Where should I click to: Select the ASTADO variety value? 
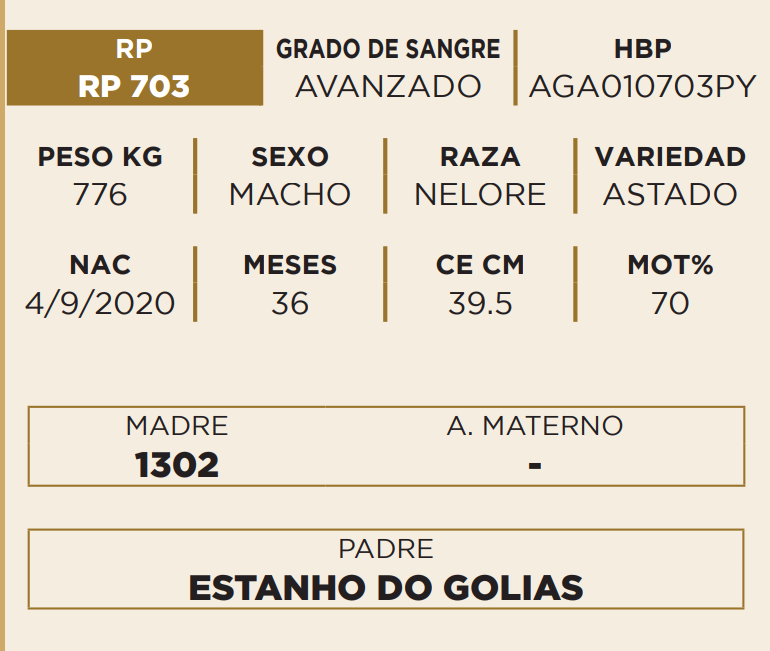pos(670,194)
